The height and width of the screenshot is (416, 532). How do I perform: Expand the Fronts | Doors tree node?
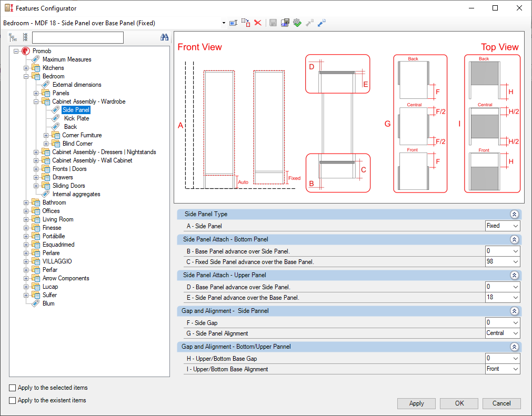point(36,169)
